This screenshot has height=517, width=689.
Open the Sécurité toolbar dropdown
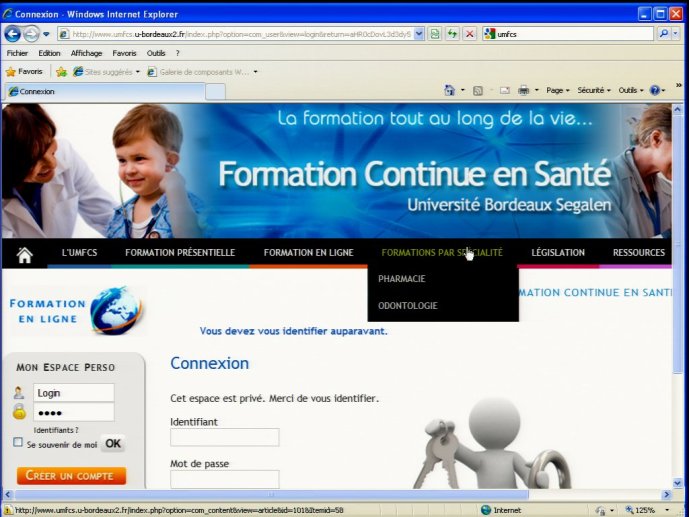(x=594, y=90)
